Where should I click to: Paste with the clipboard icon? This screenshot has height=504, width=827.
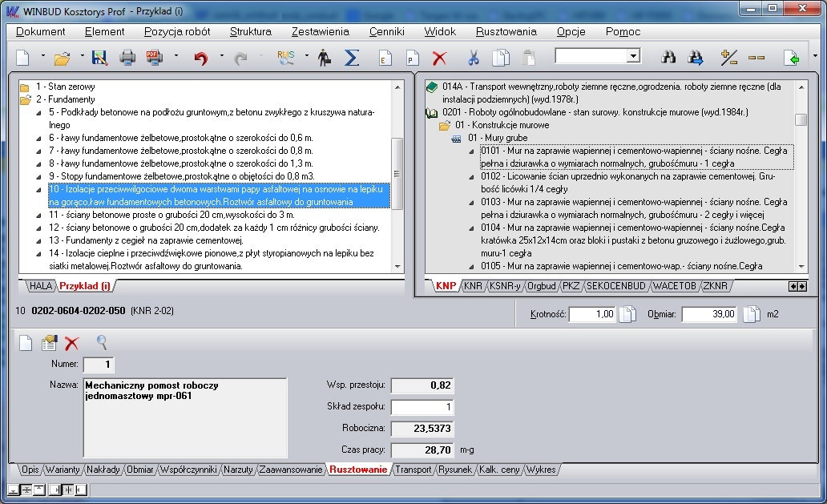click(x=528, y=58)
